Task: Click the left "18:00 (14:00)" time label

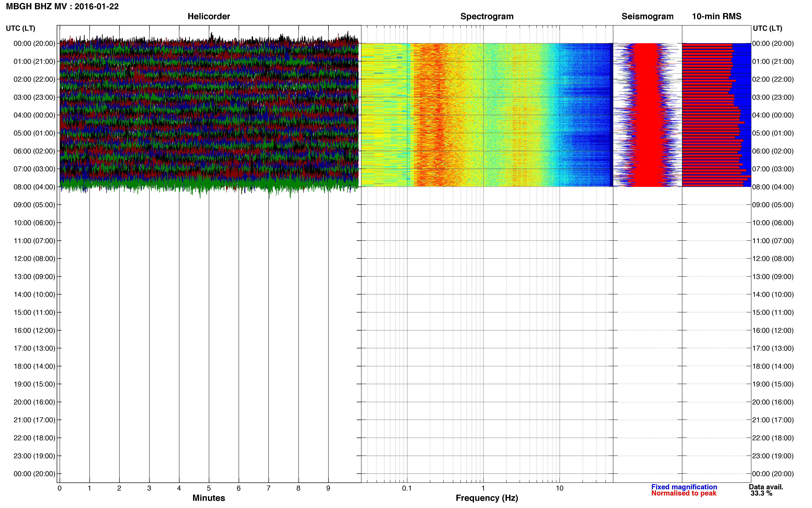Action: click(x=34, y=366)
